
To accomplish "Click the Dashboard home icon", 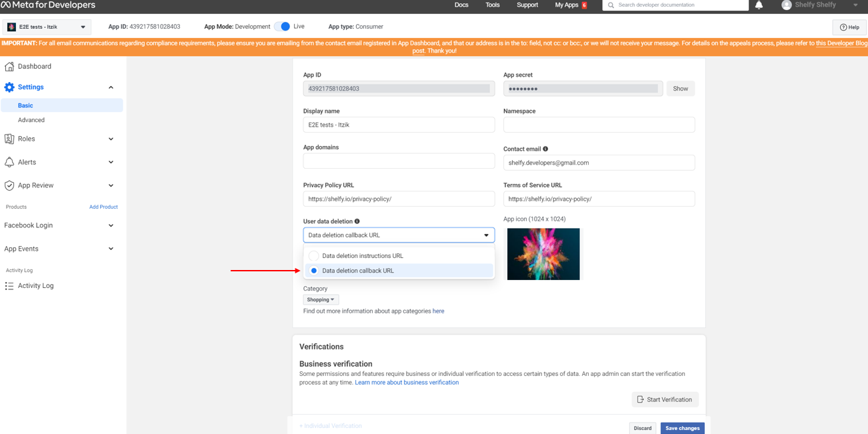I will pyautogui.click(x=9, y=67).
